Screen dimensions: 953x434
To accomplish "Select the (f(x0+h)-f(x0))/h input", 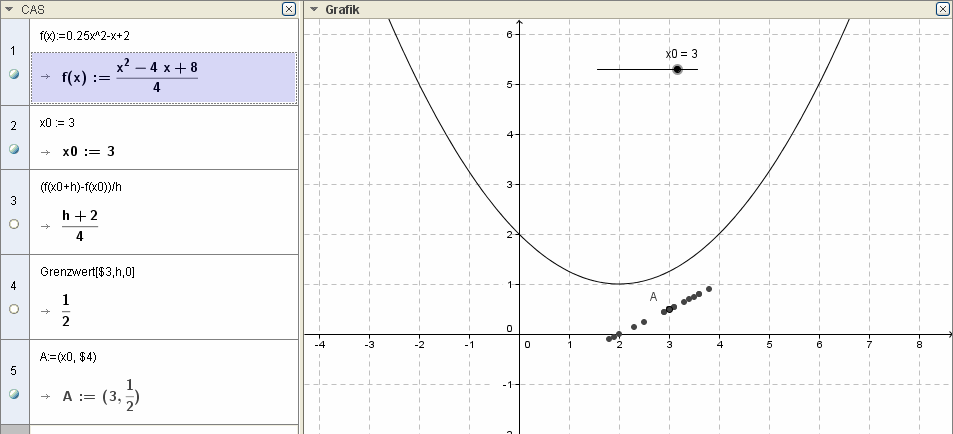I will (x=80, y=186).
